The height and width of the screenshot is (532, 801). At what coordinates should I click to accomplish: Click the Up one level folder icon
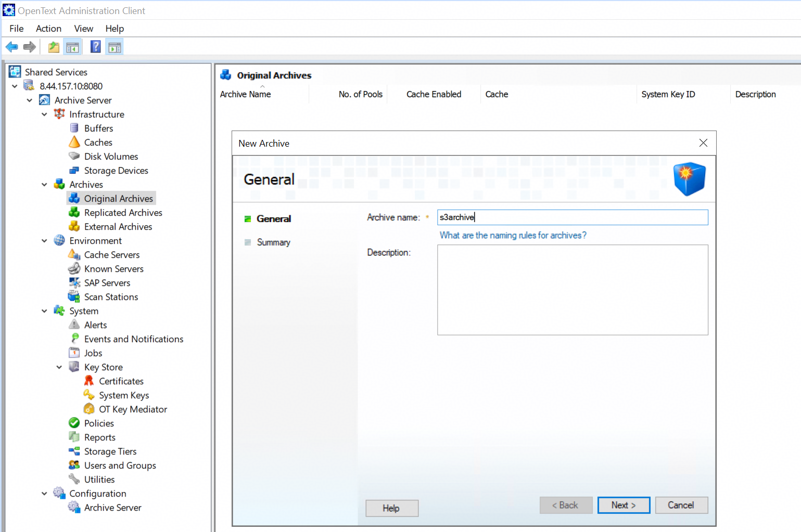click(x=54, y=47)
